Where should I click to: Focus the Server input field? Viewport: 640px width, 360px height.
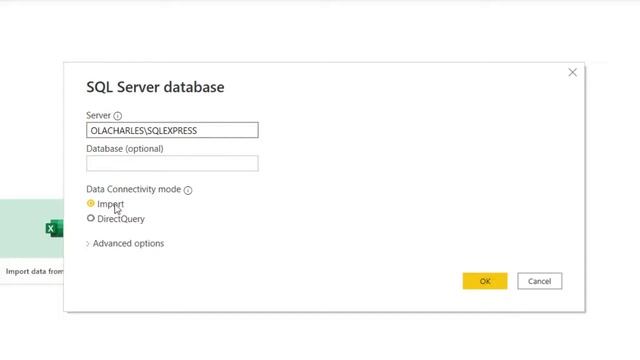[x=172, y=130]
